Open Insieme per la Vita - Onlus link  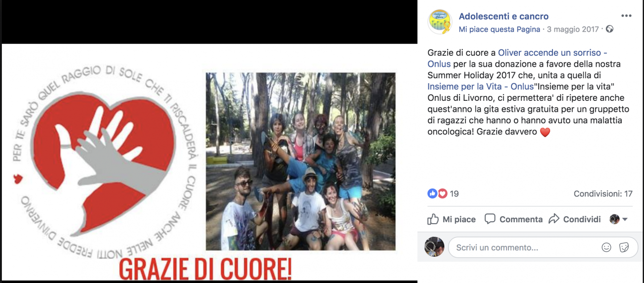tap(480, 86)
